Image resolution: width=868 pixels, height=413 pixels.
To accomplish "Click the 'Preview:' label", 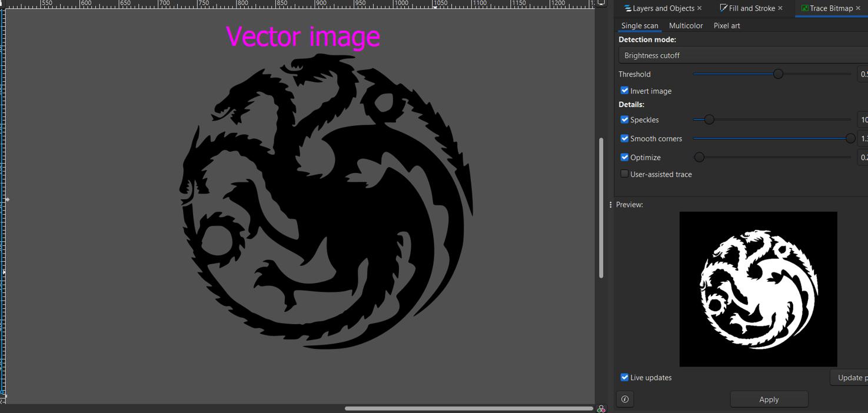I will point(630,205).
